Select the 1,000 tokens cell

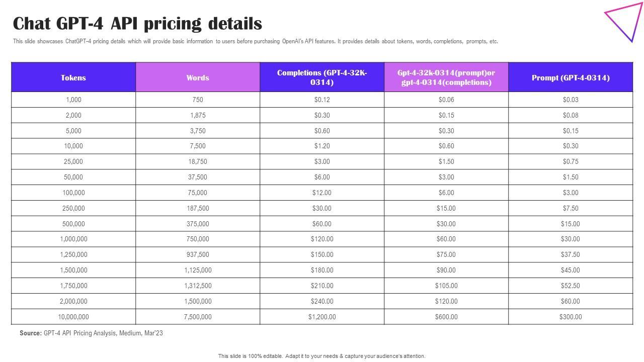73,100
